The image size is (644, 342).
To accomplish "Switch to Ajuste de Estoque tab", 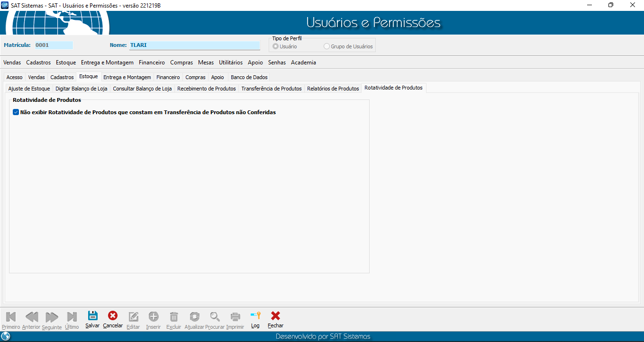I will click(x=29, y=89).
